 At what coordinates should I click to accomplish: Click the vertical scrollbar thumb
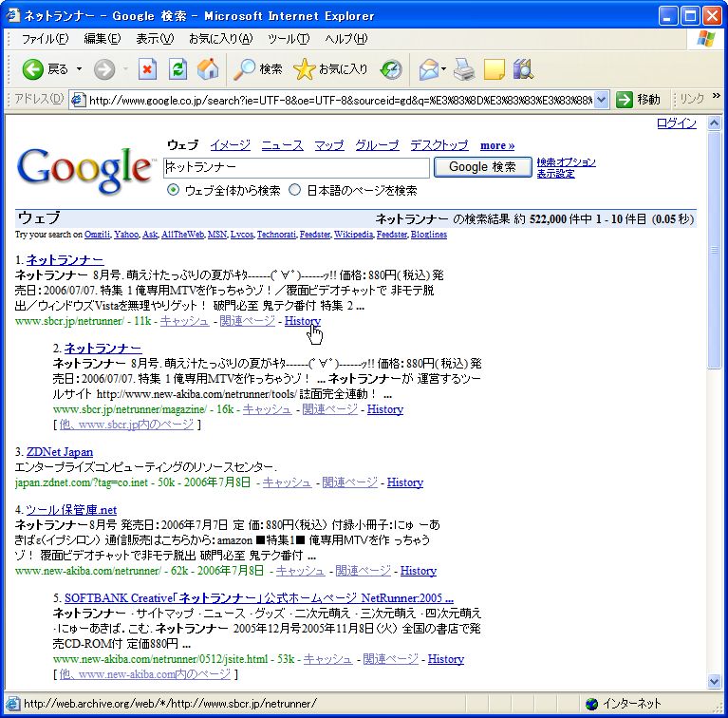714,250
